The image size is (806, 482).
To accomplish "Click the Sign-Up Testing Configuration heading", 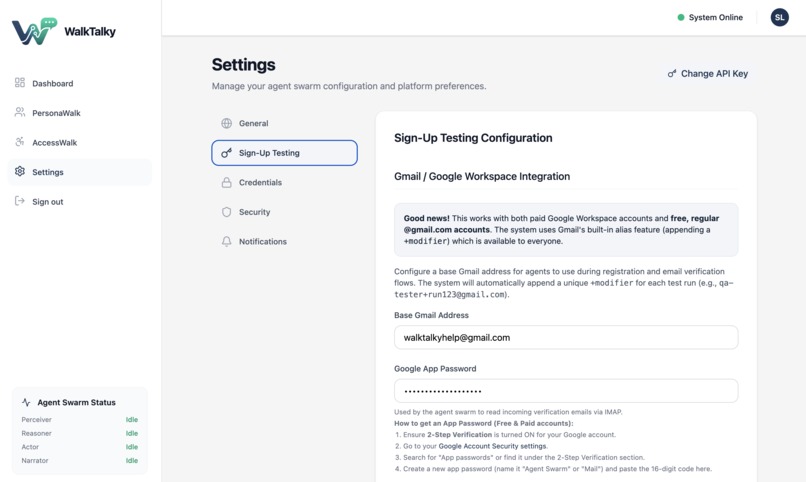I will [x=473, y=138].
